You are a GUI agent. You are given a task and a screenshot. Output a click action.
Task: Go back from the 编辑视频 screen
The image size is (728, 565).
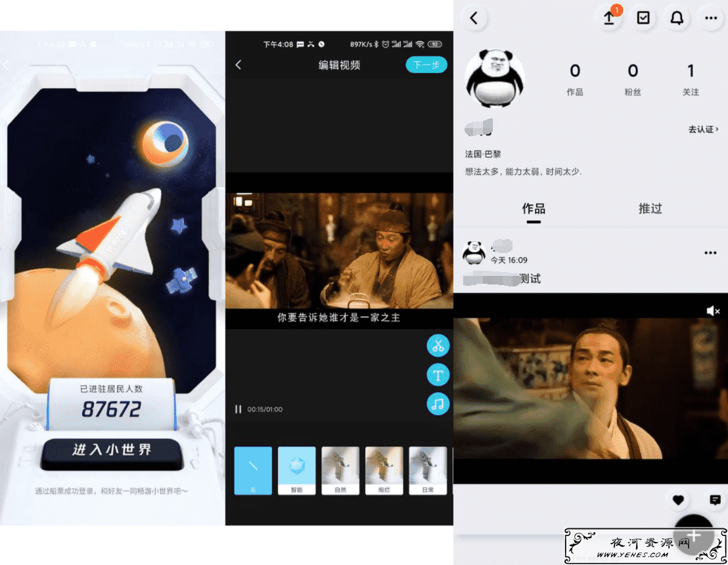[239, 65]
